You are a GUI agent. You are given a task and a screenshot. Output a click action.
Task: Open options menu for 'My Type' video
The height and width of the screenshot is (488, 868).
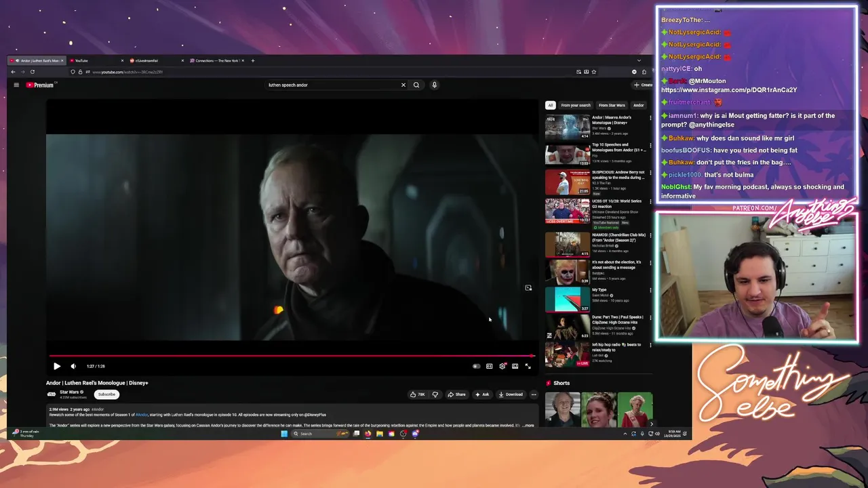point(650,290)
